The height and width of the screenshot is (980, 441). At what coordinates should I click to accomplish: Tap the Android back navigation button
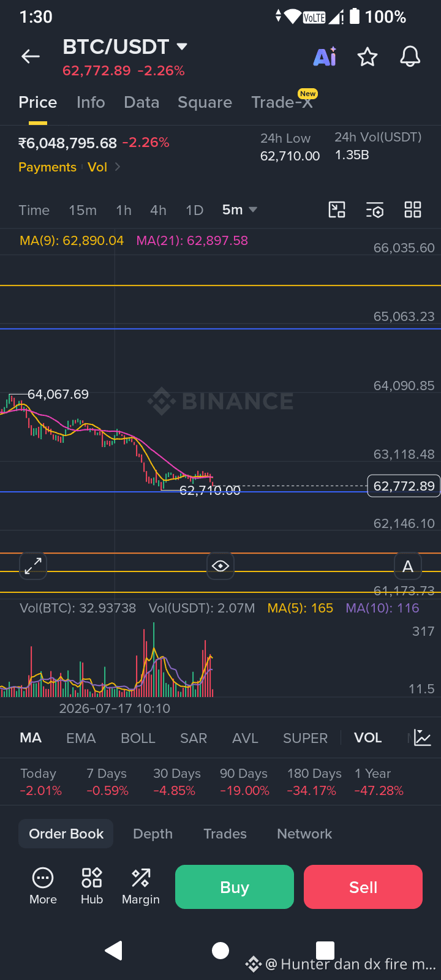click(114, 951)
